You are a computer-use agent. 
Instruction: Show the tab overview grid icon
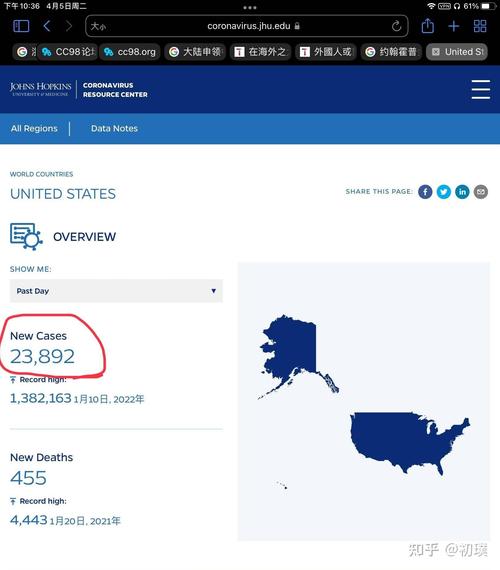[480, 26]
